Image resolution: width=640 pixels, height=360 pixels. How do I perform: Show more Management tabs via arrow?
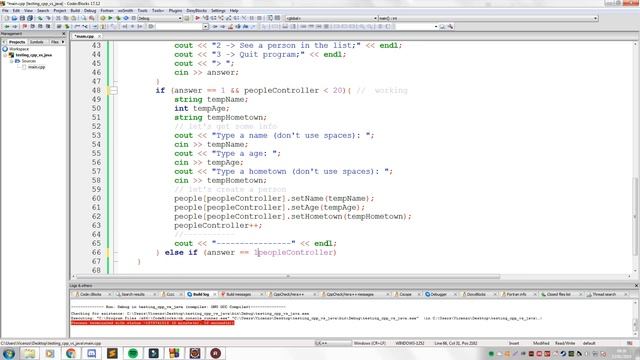[x=63, y=42]
